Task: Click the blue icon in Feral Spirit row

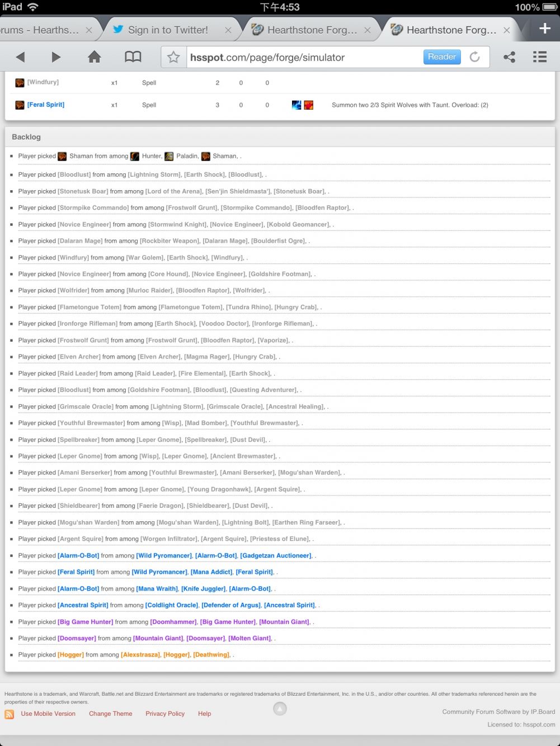Action: tap(297, 105)
